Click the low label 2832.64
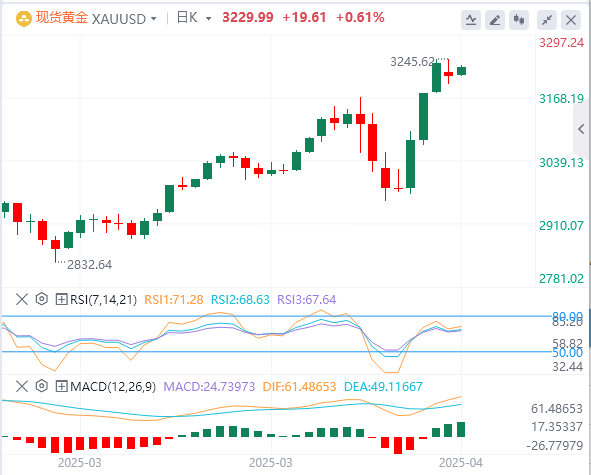The image size is (591, 475). [x=89, y=265]
